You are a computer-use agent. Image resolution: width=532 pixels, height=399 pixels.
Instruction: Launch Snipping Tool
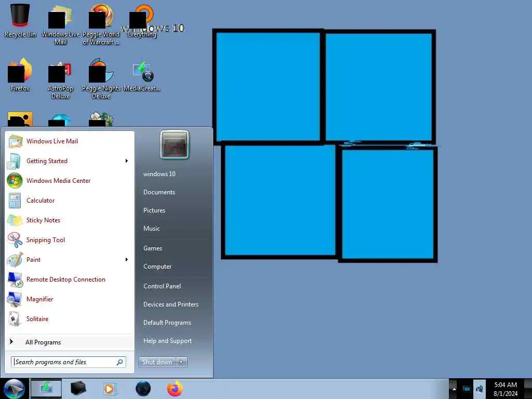pos(70,240)
